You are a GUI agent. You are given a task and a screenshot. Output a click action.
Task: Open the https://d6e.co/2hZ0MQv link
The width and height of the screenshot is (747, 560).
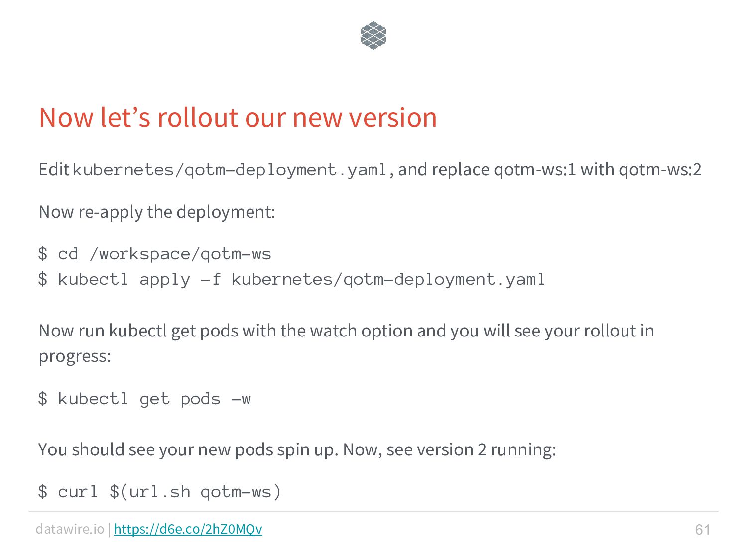coord(188,529)
